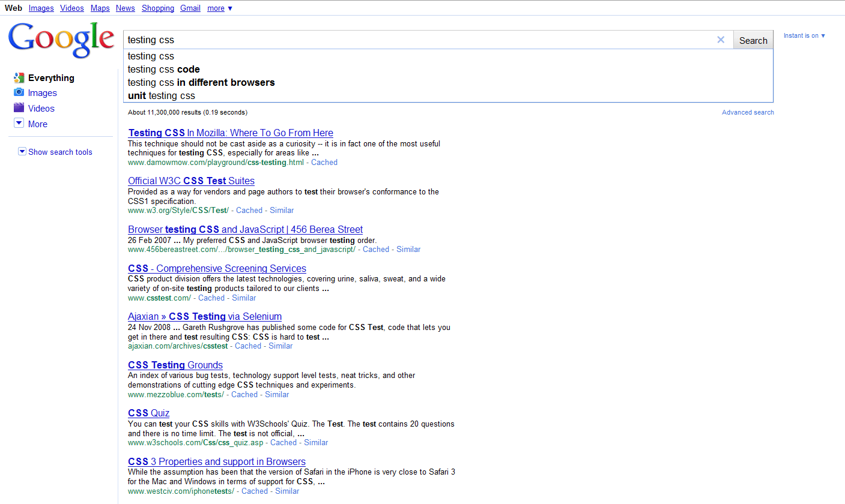Open Similar link for mezzoblue.com result
The height and width of the screenshot is (504, 845).
(277, 395)
